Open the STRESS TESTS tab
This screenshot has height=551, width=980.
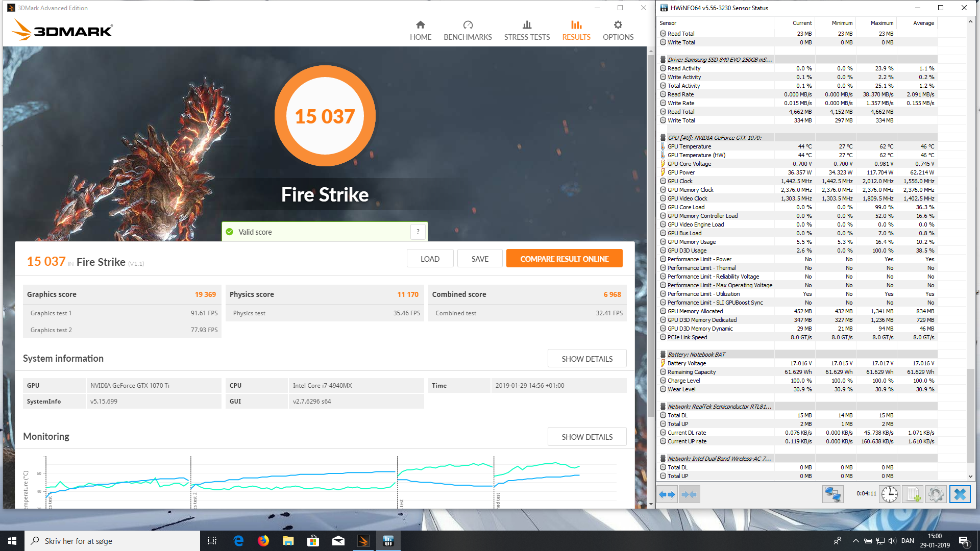pyautogui.click(x=527, y=31)
